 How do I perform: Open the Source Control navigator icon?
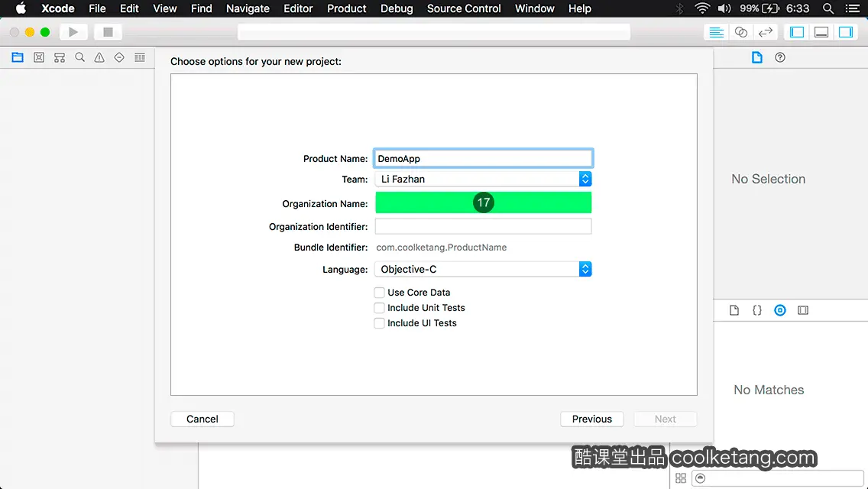[x=39, y=57]
